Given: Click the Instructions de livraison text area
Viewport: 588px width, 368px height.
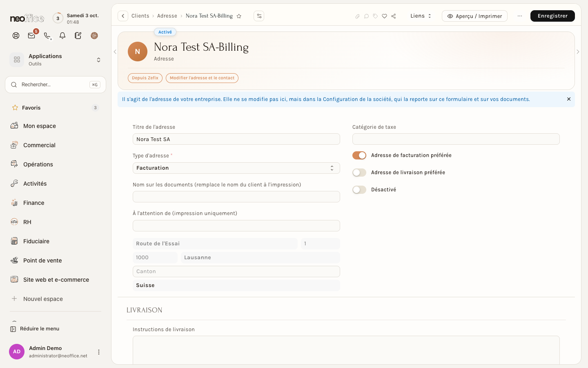Looking at the screenshot, I should click(x=346, y=350).
